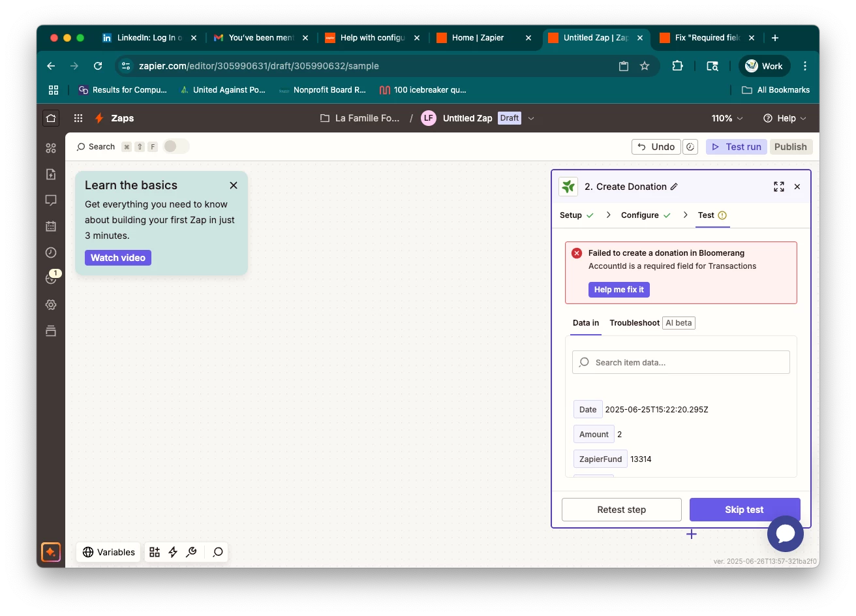This screenshot has height=616, width=856.
Task: Bookmark this page with the star icon
Action: (645, 66)
